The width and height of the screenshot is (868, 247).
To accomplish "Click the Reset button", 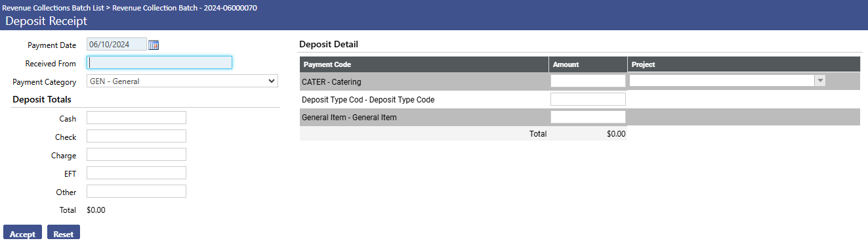I will pos(64,233).
